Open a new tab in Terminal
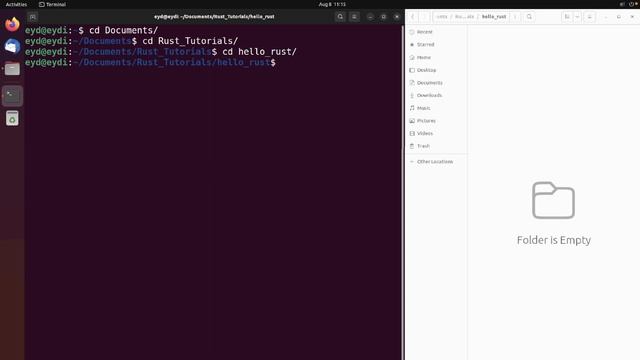This screenshot has width=640, height=360. 33,17
